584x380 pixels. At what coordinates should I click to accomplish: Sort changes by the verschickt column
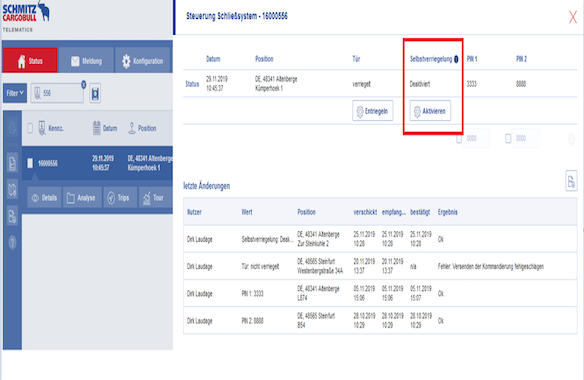365,212
